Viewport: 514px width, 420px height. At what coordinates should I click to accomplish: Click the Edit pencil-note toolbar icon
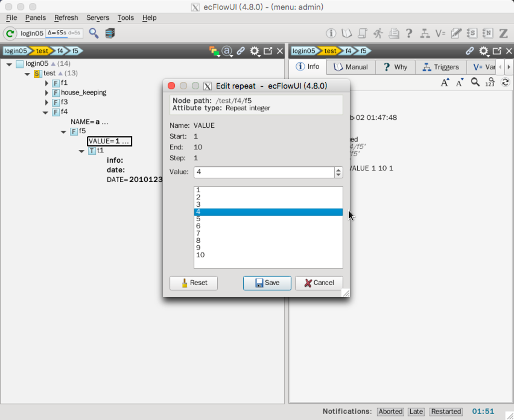point(456,33)
